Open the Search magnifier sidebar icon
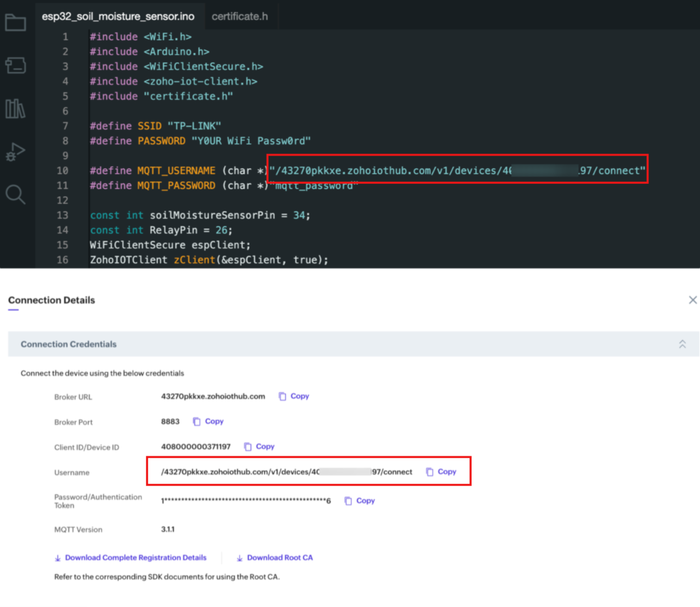 point(15,195)
